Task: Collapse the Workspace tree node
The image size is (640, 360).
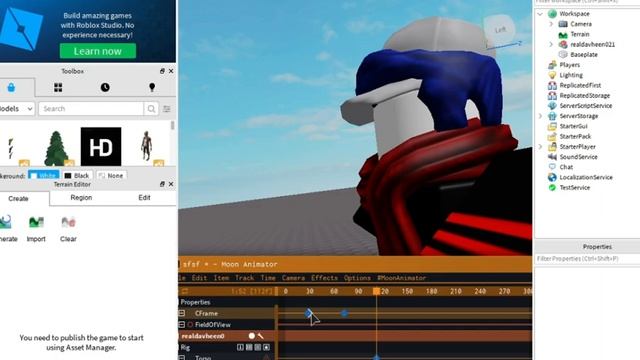Action: [x=540, y=14]
